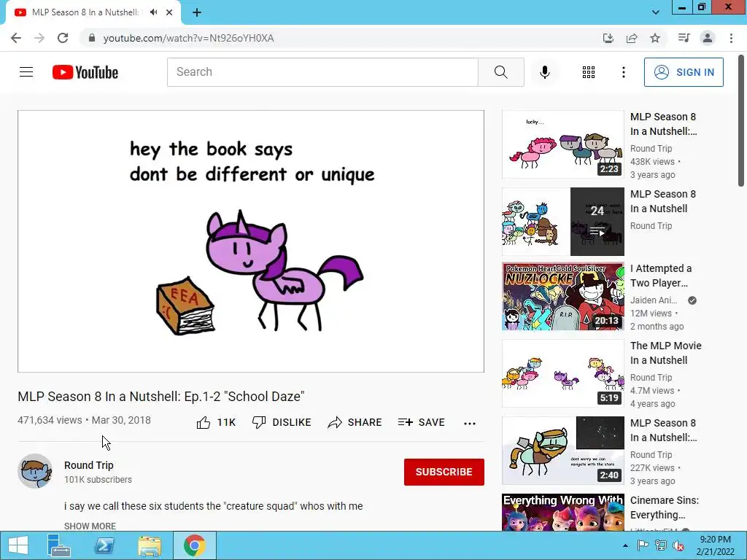
Task: Open the Windows Start button
Action: point(18,545)
